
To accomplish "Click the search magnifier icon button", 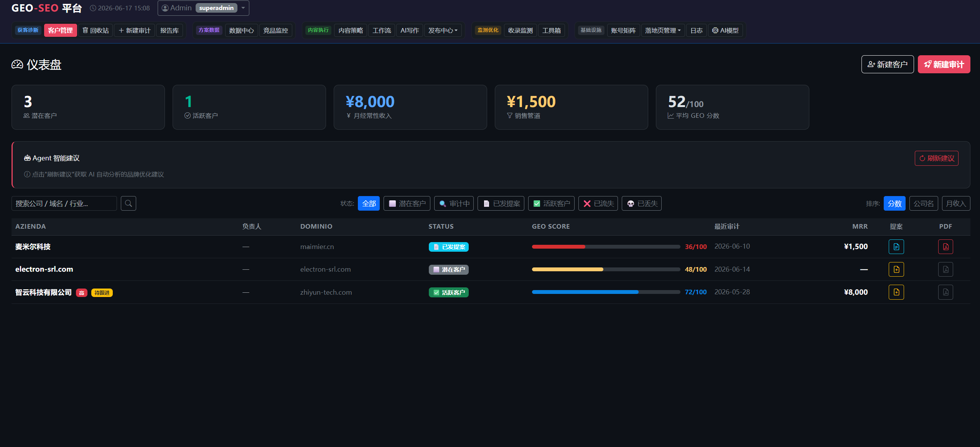I will click(128, 203).
